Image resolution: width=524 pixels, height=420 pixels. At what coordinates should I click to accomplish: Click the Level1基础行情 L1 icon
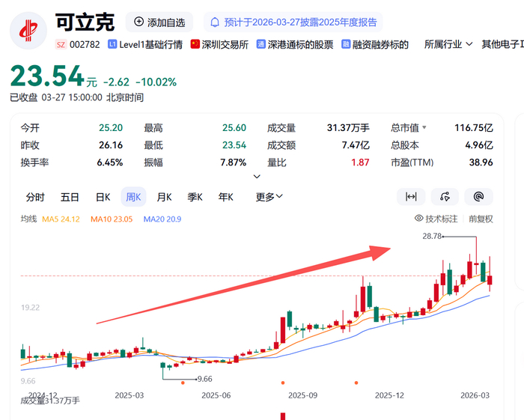pyautogui.click(x=112, y=44)
